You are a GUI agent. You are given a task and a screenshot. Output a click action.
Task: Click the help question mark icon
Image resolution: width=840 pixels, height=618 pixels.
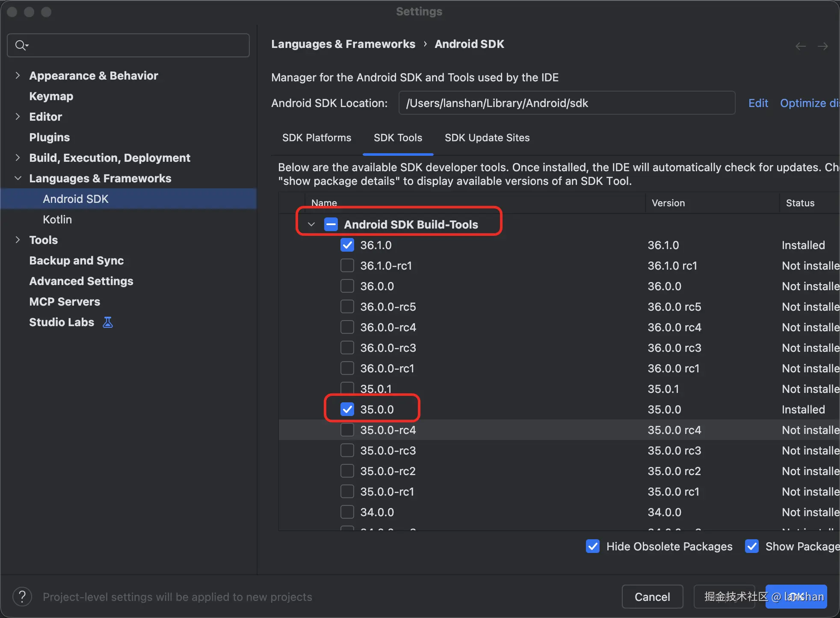pos(22,597)
